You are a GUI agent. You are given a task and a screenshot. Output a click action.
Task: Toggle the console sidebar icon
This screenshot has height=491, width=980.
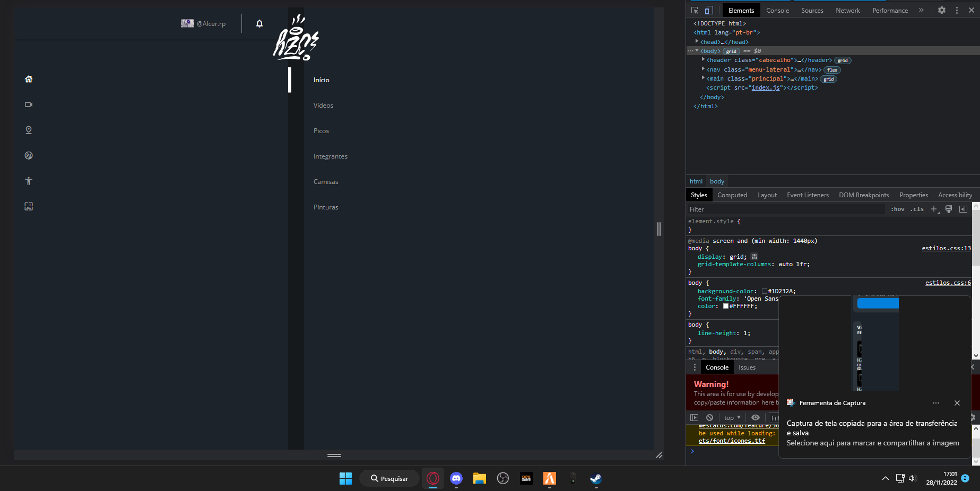(x=694, y=418)
